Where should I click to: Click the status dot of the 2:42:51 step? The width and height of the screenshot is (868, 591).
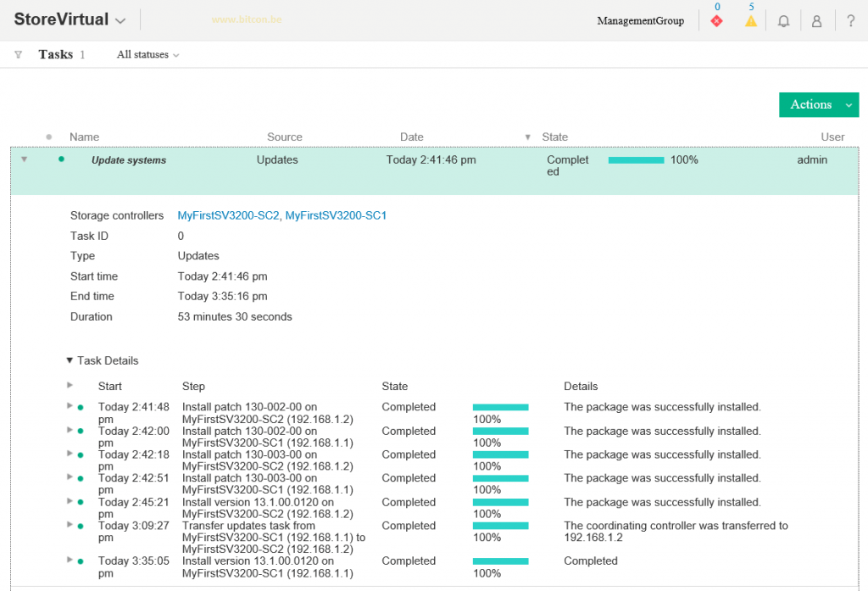tap(81, 478)
